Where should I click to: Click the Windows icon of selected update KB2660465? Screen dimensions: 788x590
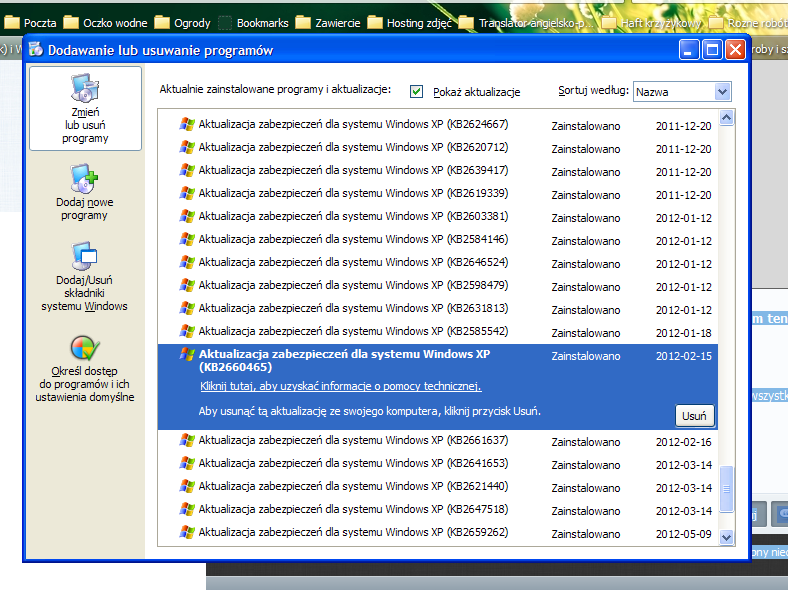click(187, 354)
